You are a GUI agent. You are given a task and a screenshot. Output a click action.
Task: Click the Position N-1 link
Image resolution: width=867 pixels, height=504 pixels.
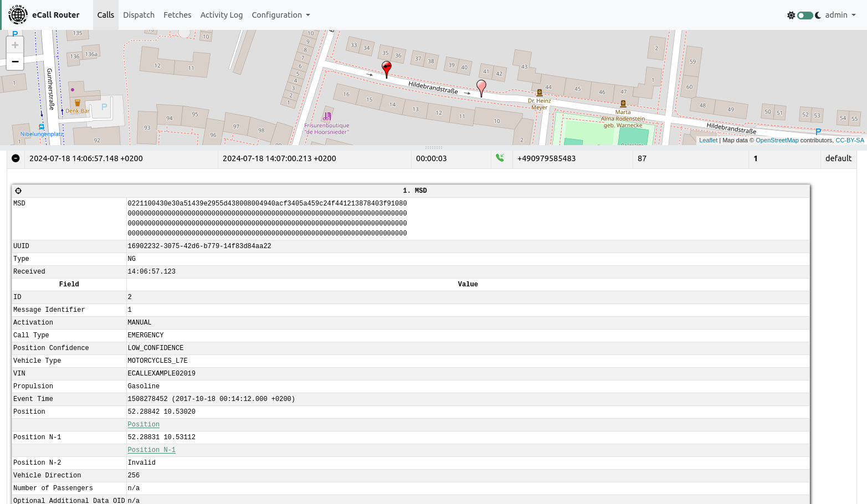click(x=151, y=450)
